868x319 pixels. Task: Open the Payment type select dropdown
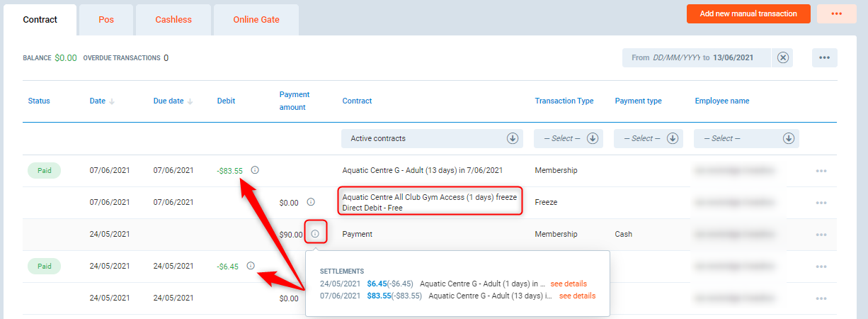673,138
